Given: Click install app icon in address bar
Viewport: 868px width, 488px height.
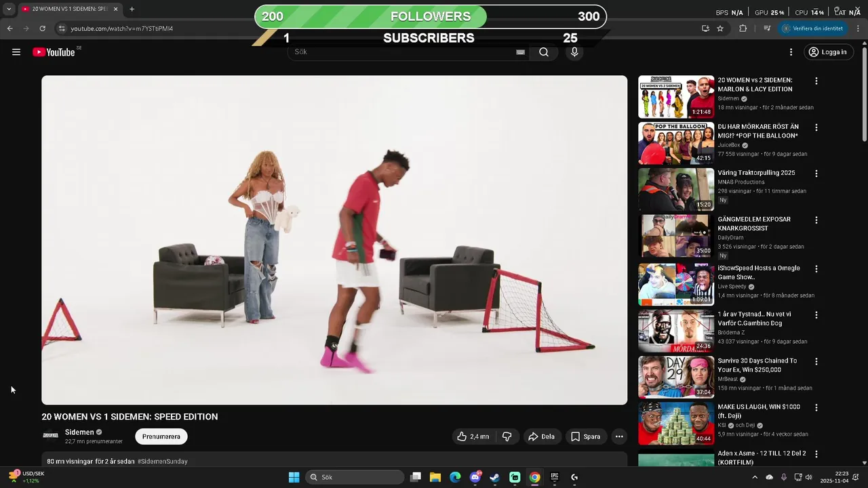Looking at the screenshot, I should (x=705, y=28).
